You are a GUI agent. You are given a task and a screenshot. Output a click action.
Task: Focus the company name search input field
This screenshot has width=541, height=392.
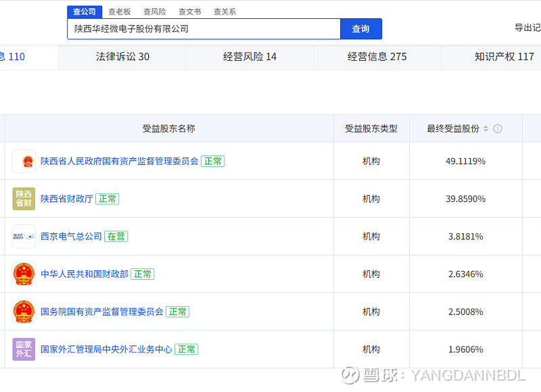[x=204, y=28]
